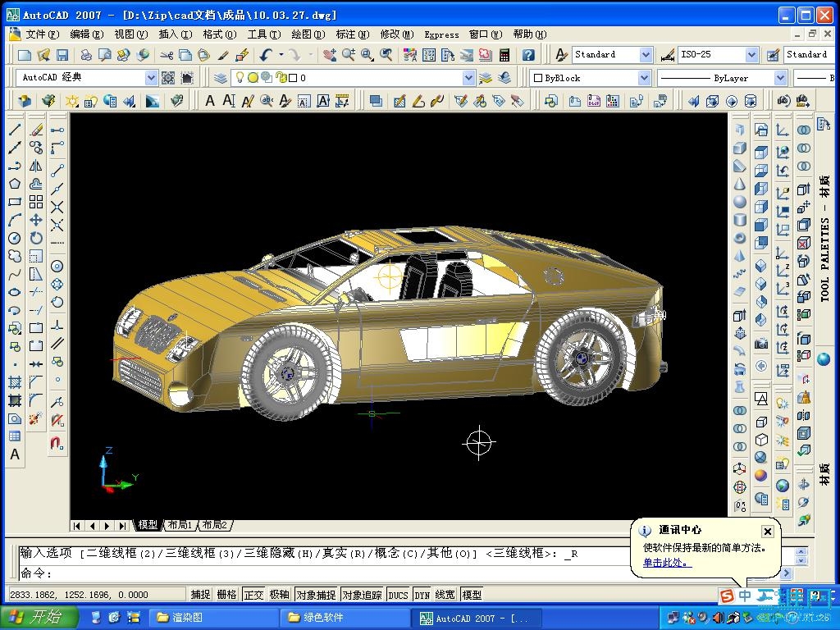Screen dimensions: 840x630
Task: Select the Circle draw tool
Action: (x=15, y=238)
